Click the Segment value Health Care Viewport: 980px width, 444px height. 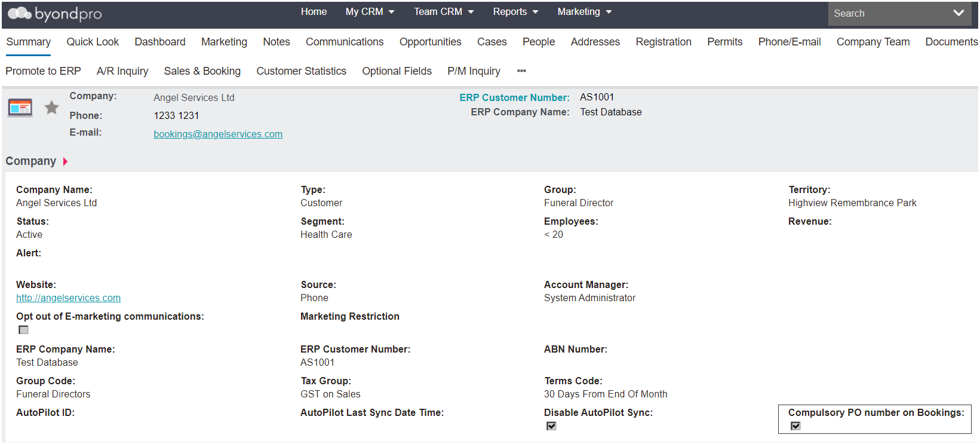(x=326, y=235)
